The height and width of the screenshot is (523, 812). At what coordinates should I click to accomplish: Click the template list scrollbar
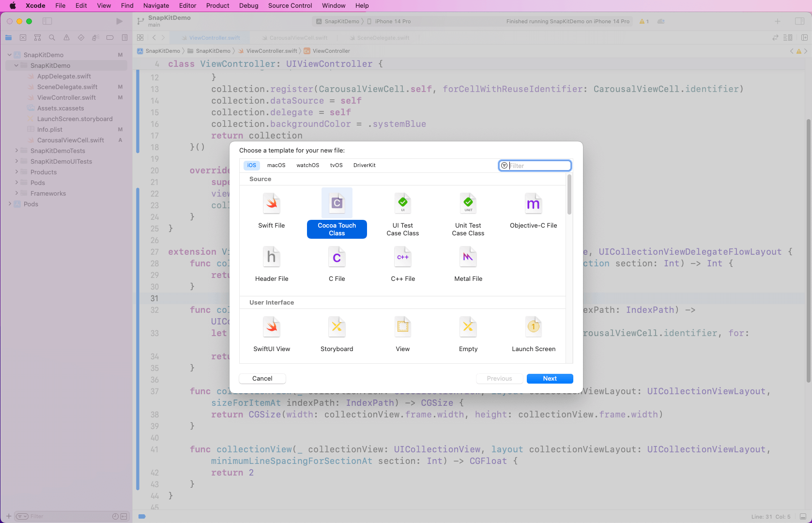coord(569,195)
